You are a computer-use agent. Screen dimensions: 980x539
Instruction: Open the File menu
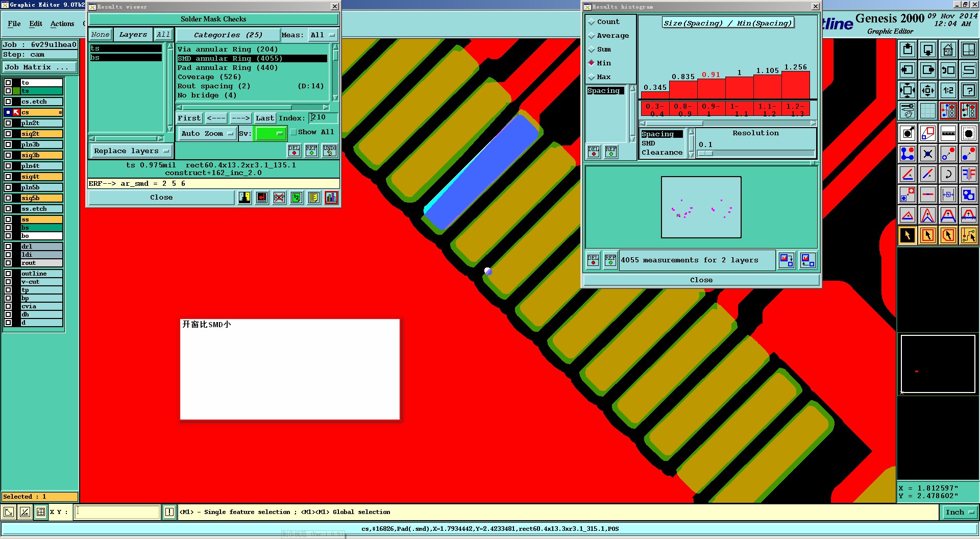coord(14,24)
